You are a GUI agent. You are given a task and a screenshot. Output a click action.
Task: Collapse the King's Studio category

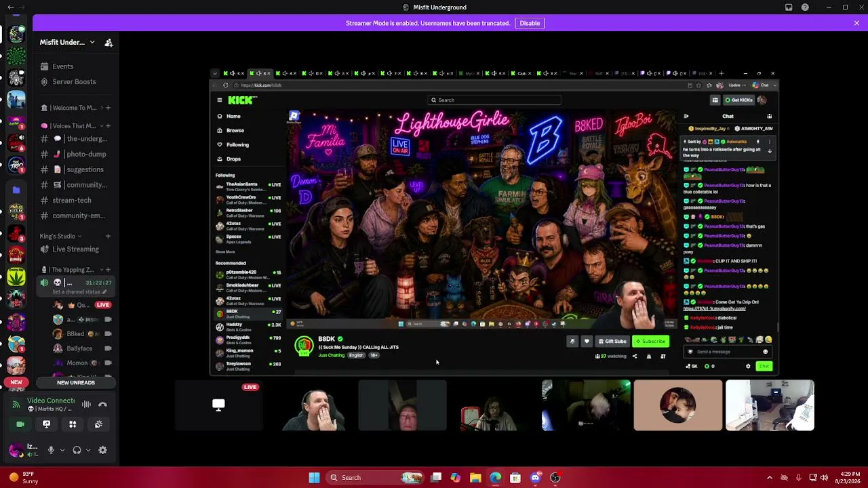click(x=61, y=237)
